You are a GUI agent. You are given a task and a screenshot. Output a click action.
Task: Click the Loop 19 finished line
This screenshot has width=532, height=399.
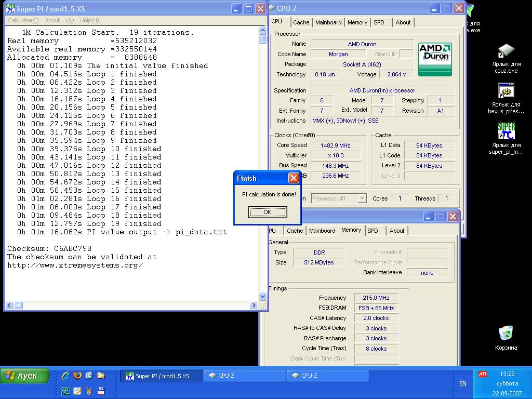(x=89, y=223)
